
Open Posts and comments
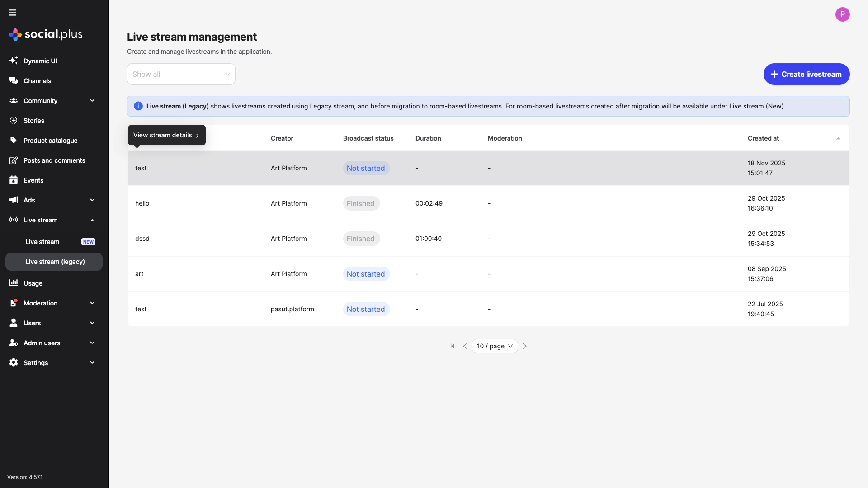coord(54,160)
